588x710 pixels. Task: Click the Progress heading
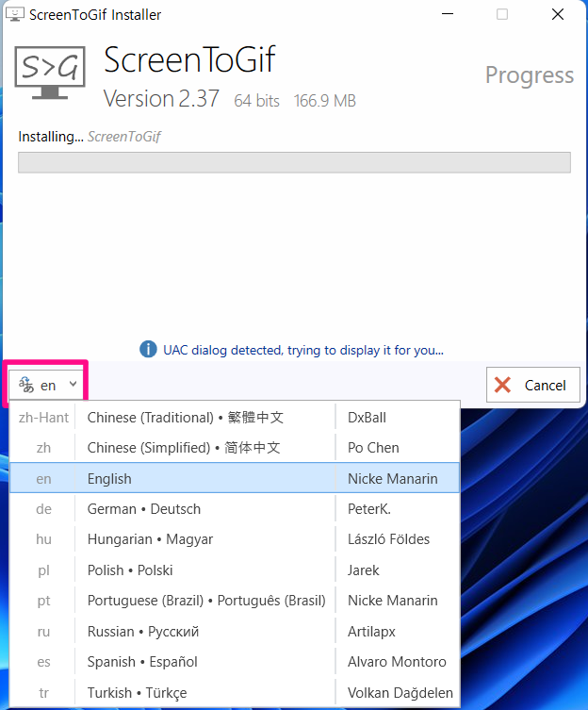tap(530, 75)
